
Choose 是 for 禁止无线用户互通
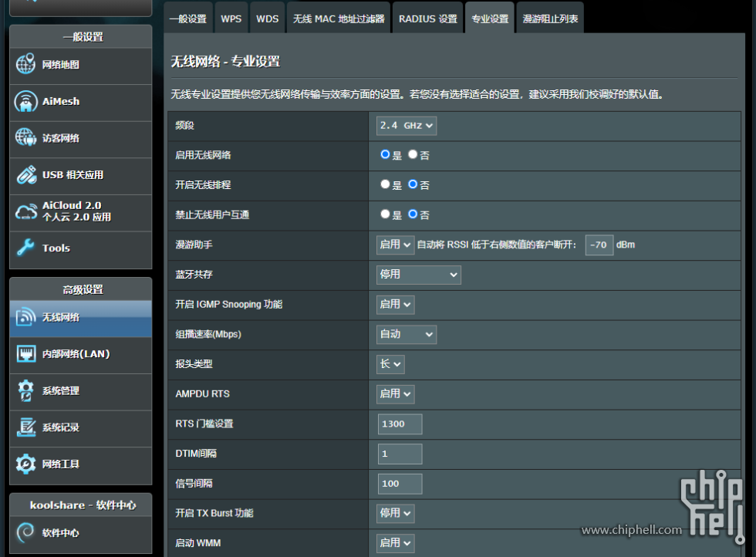coord(385,214)
